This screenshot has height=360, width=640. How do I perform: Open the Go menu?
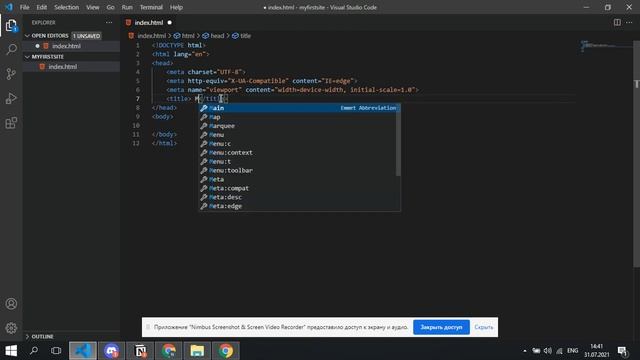tap(110, 7)
